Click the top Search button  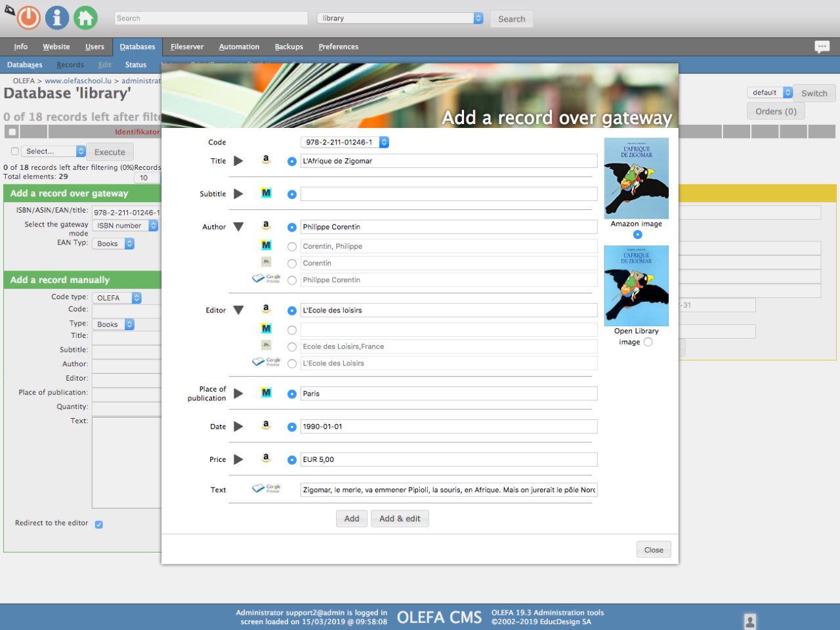point(511,19)
